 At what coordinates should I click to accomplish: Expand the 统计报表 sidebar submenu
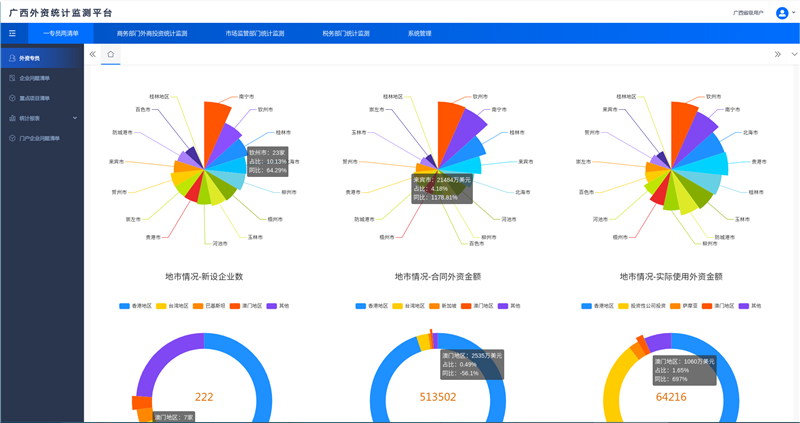pyautogui.click(x=75, y=118)
